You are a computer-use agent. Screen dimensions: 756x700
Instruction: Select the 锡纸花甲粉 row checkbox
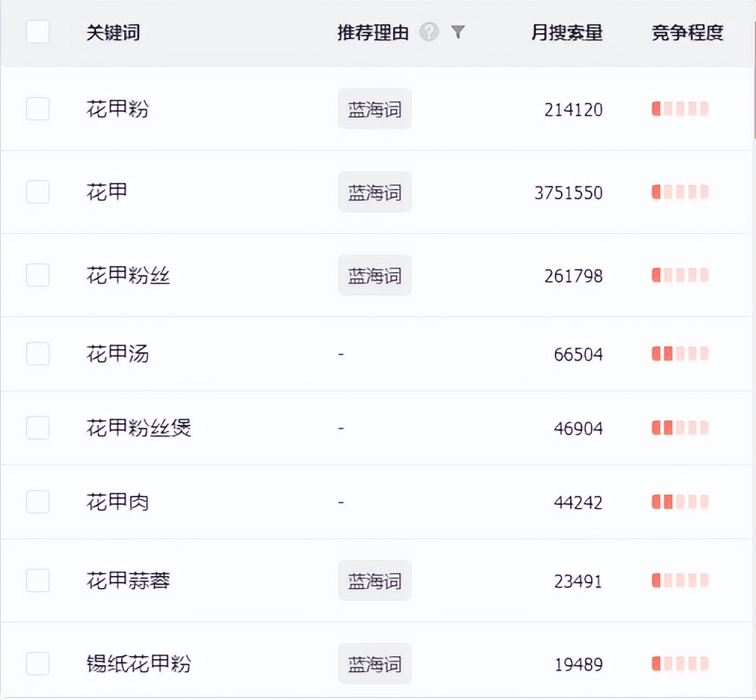(38, 663)
